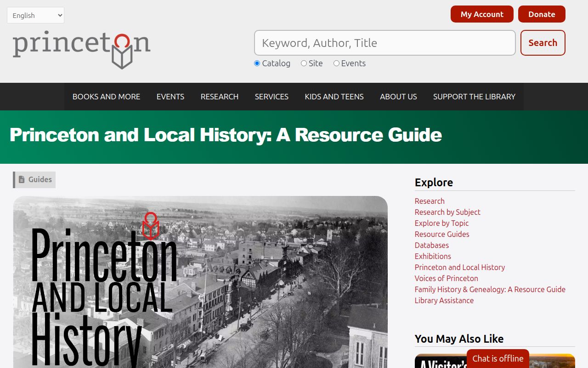Click the Search button
Image resolution: width=588 pixels, height=368 pixels.
543,43
